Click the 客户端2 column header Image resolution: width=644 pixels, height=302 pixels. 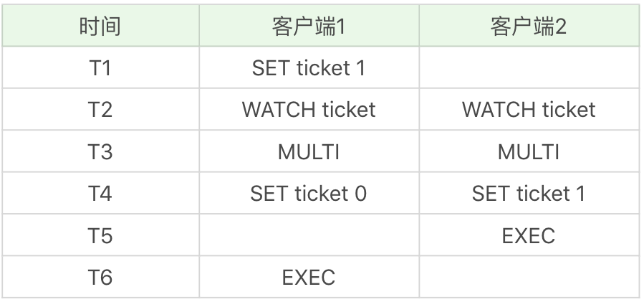(x=529, y=27)
